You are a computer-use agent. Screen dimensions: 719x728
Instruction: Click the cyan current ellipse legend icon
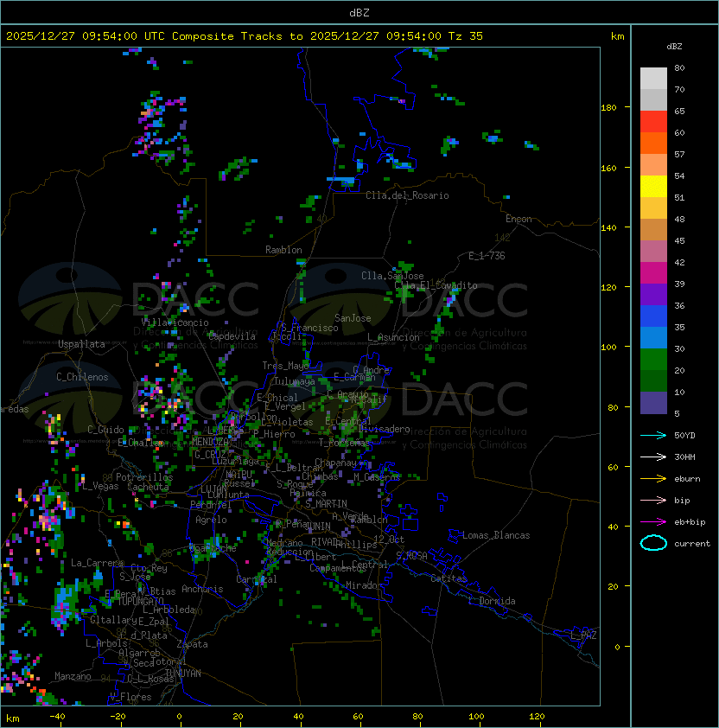(653, 543)
